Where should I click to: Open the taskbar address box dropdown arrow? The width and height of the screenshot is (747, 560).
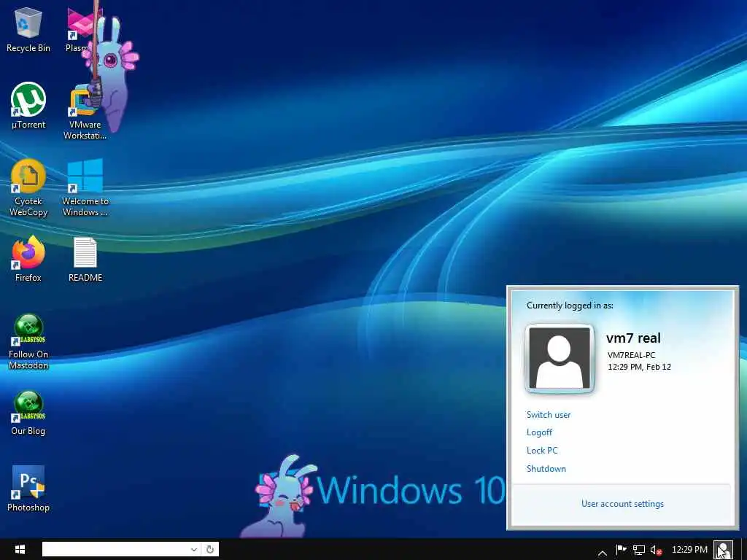pyautogui.click(x=194, y=549)
